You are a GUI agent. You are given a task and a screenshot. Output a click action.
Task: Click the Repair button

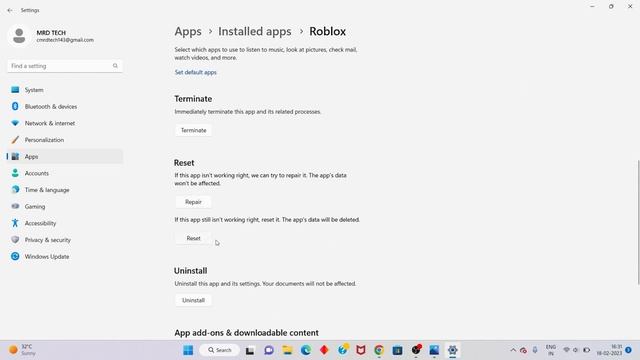193,202
